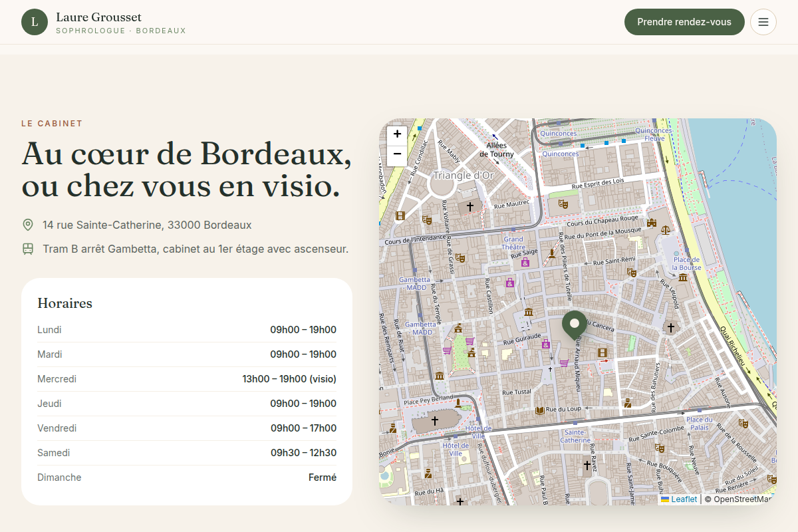This screenshot has height=532, width=798.
Task: Click the tram icon beside Gambetta info
Action: point(28,249)
